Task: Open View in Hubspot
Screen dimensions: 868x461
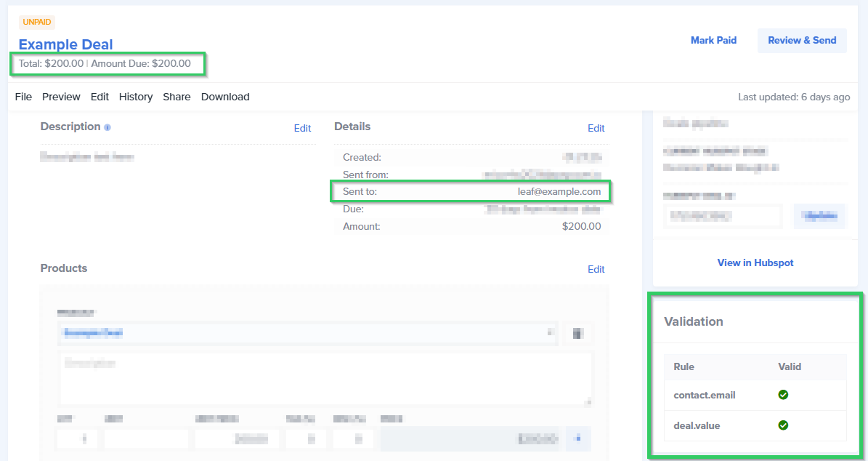Action: [755, 262]
